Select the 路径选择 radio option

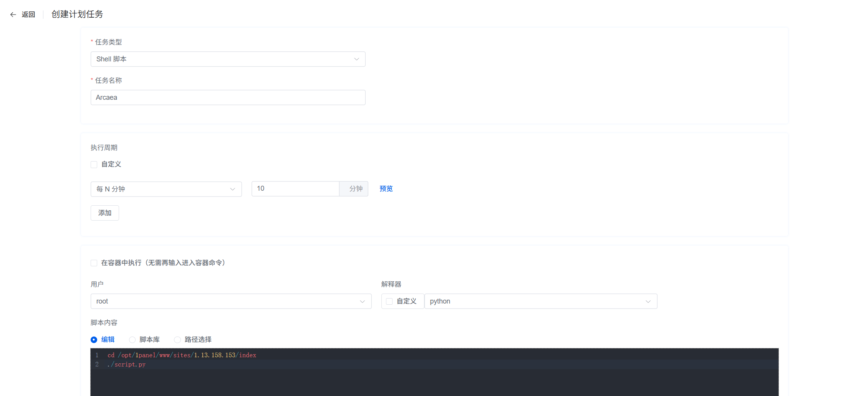(x=177, y=340)
